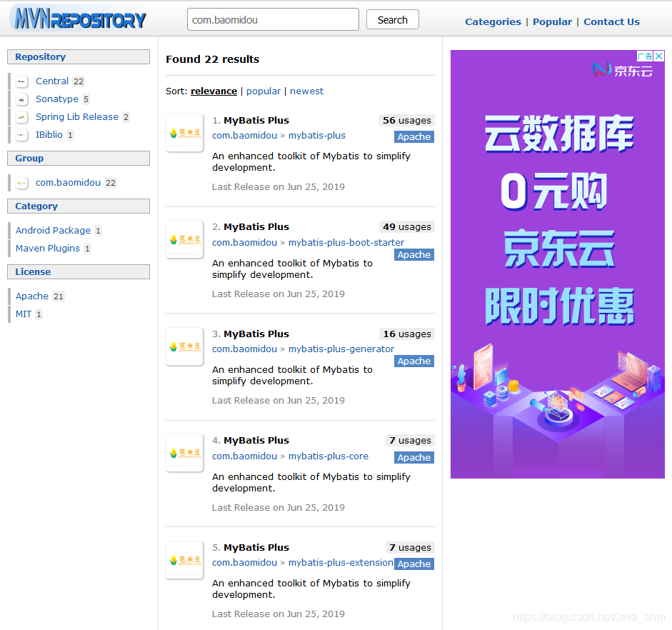Image resolution: width=672 pixels, height=630 pixels.
Task: Click 7 usages badge for mybatis-plus-extension
Action: pos(410,548)
